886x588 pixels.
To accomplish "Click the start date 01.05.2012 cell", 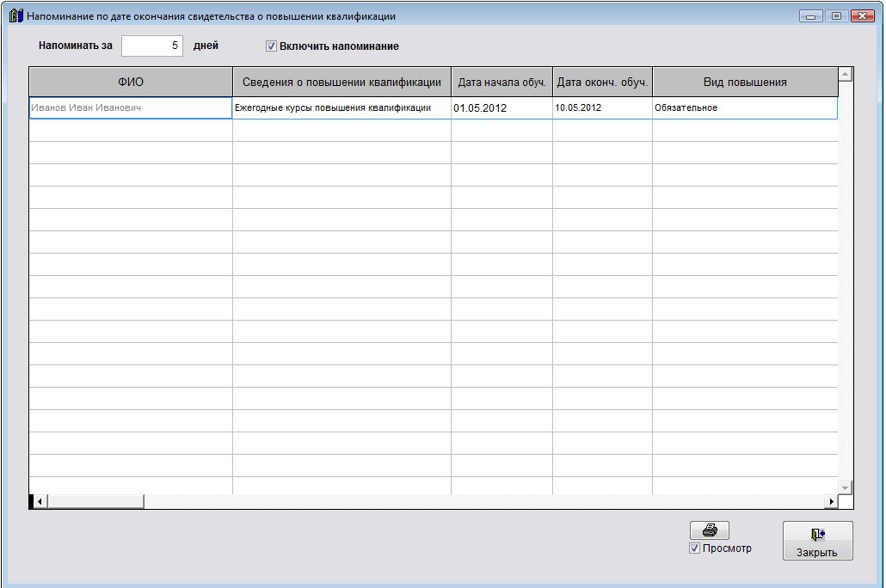I will tap(501, 108).
